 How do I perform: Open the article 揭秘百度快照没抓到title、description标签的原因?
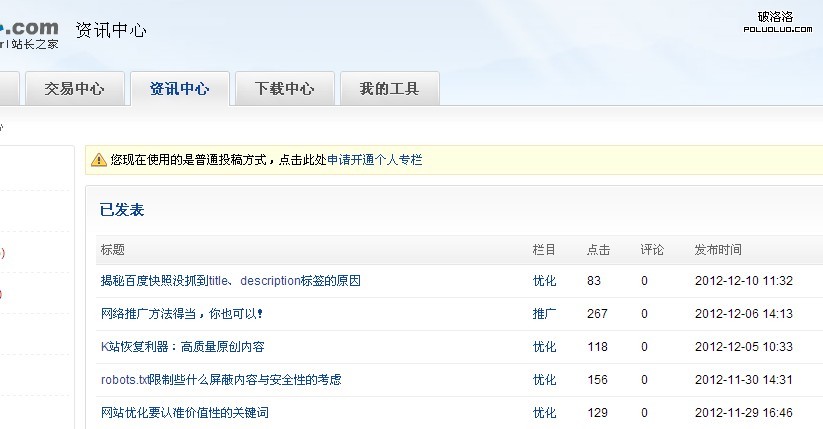pyautogui.click(x=230, y=281)
